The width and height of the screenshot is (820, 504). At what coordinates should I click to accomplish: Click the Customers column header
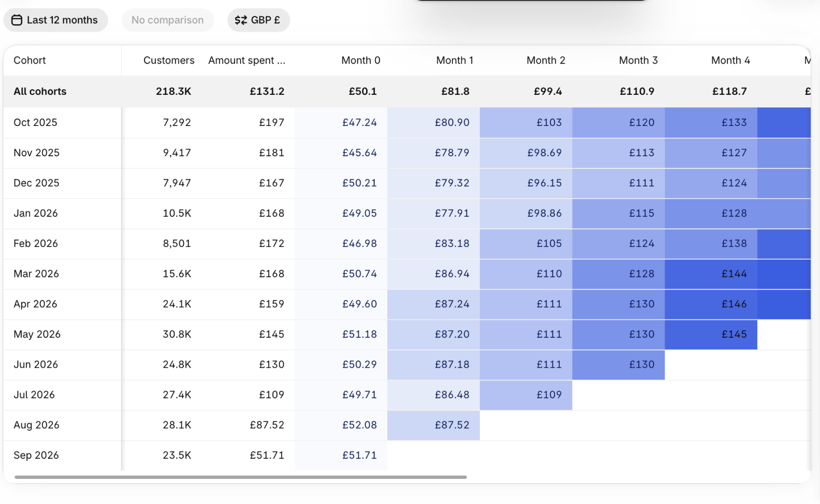169,60
